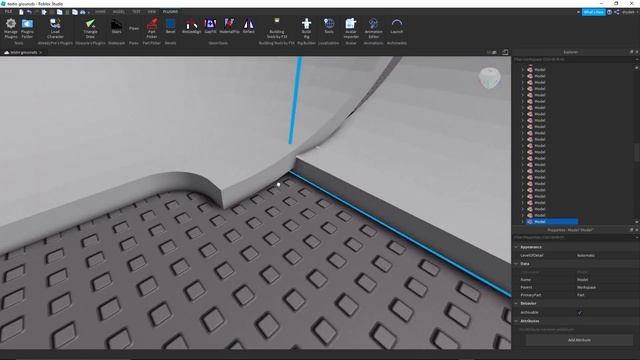Open the help icon in title ribbon
The image size is (640, 360).
[609, 12]
